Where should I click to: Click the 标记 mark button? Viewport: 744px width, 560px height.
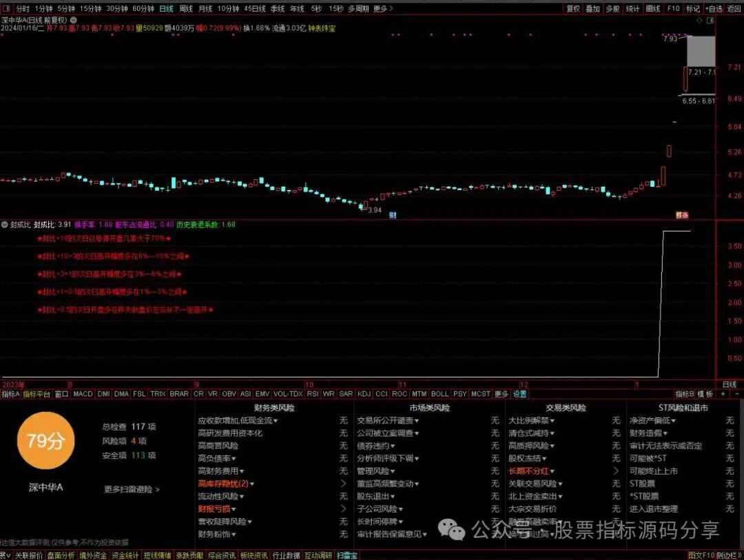[693, 8]
